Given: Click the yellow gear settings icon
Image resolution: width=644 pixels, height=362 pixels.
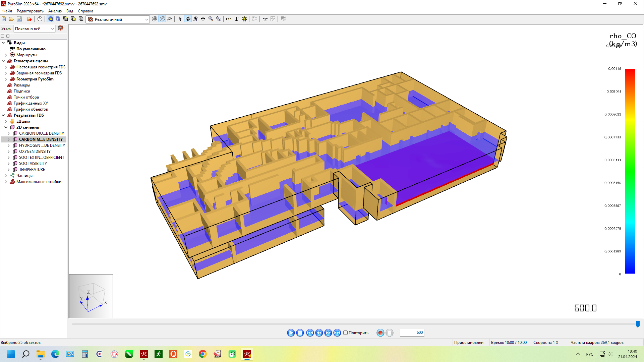Looking at the screenshot, I should (244, 19).
